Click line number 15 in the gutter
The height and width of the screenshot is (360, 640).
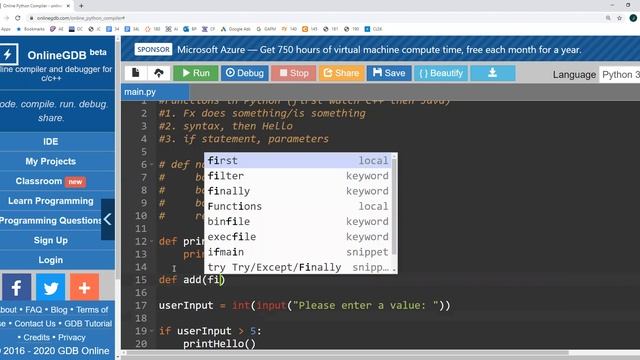pos(141,280)
